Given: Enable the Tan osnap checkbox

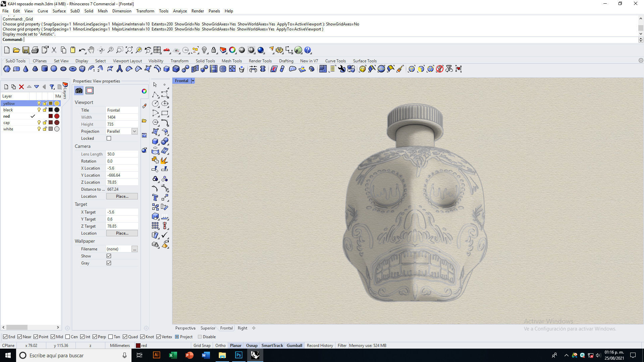Looking at the screenshot, I should [x=111, y=337].
